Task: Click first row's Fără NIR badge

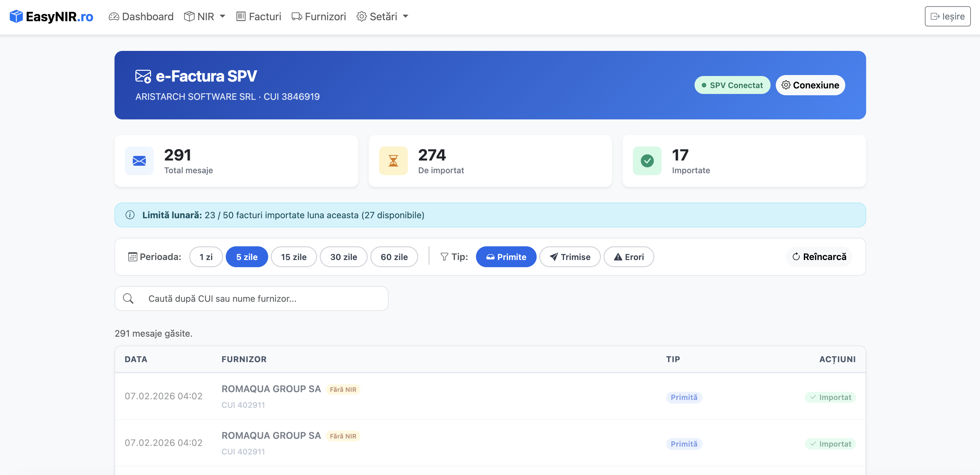Action: [343, 390]
